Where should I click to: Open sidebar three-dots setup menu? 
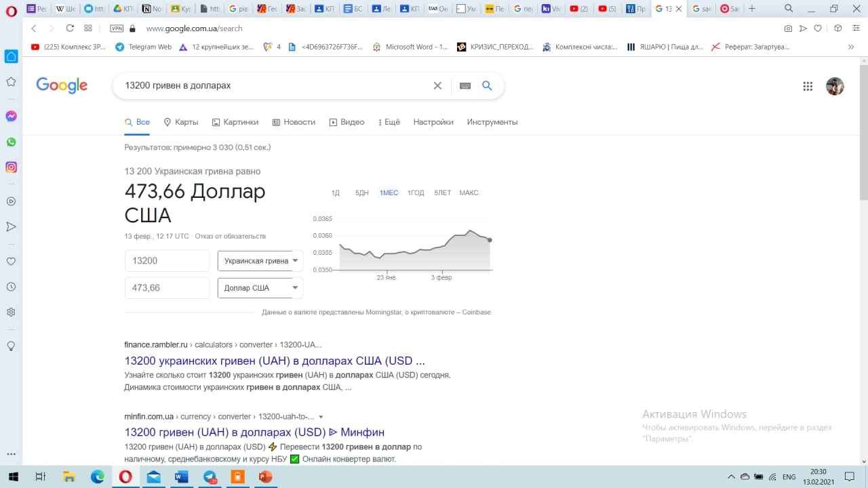click(11, 454)
